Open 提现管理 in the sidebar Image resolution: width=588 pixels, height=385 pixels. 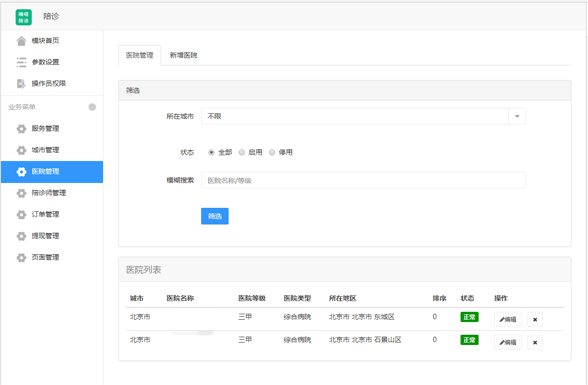pyautogui.click(x=45, y=236)
